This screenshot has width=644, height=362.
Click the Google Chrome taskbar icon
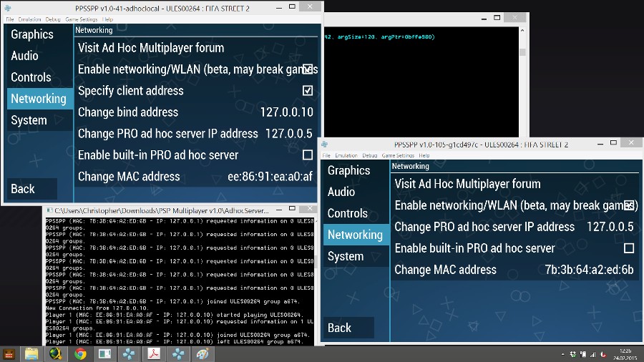click(80, 354)
